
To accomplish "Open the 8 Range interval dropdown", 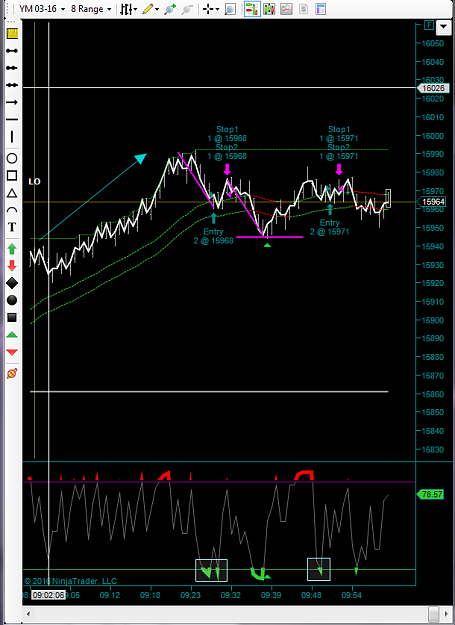I will point(91,9).
